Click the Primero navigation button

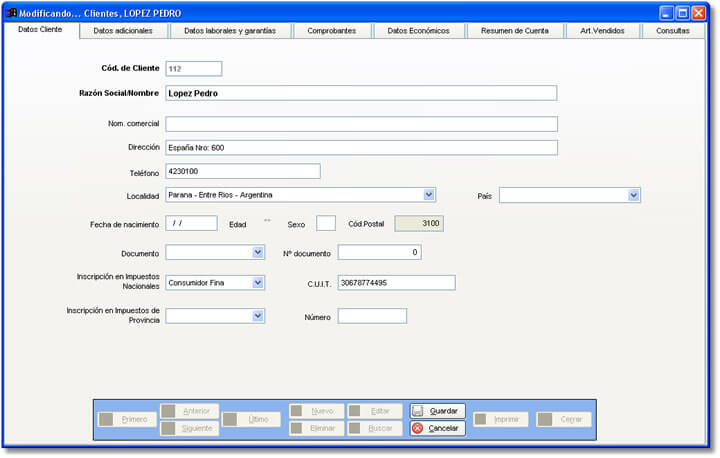coord(127,419)
